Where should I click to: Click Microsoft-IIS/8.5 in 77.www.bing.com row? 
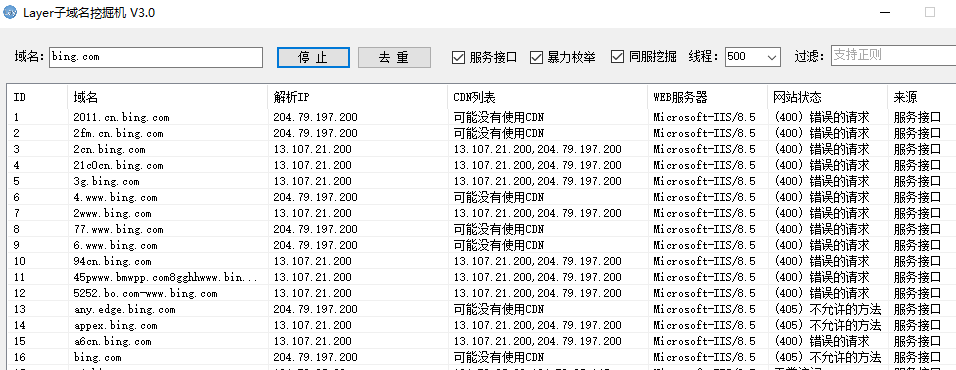(x=704, y=229)
